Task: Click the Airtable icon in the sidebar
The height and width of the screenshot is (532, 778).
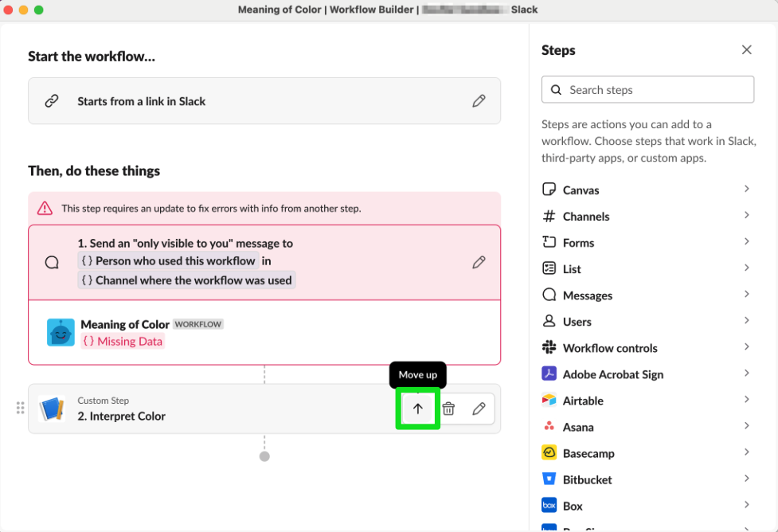Action: tap(549, 400)
